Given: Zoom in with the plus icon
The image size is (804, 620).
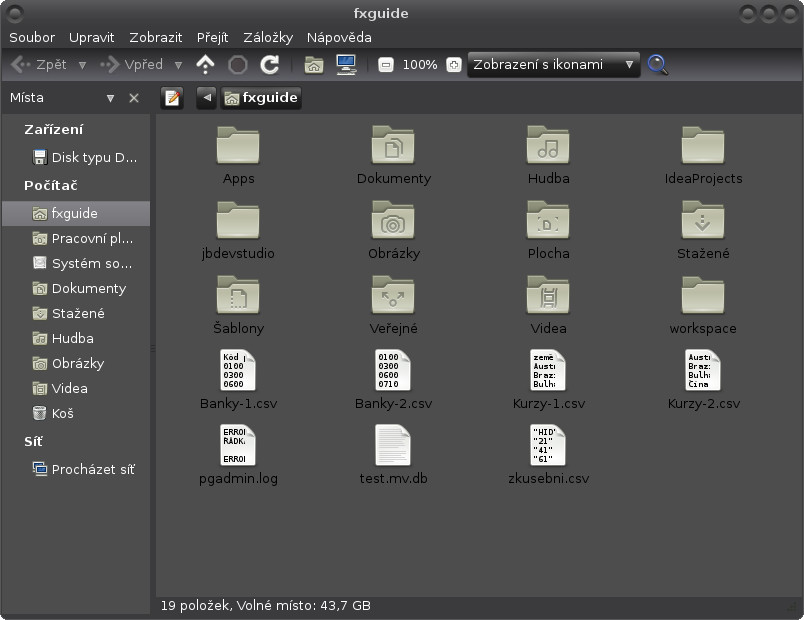Looking at the screenshot, I should [x=454, y=65].
